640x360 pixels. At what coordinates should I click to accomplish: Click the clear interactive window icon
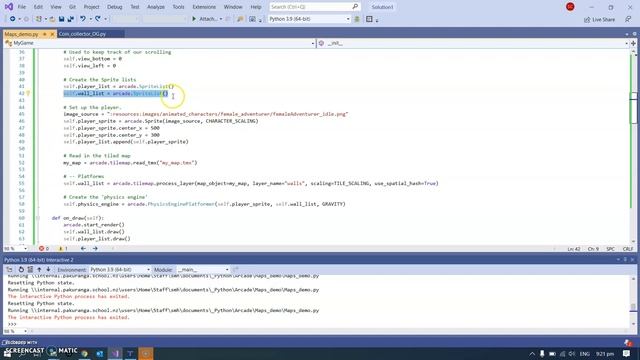pyautogui.click(x=30, y=269)
